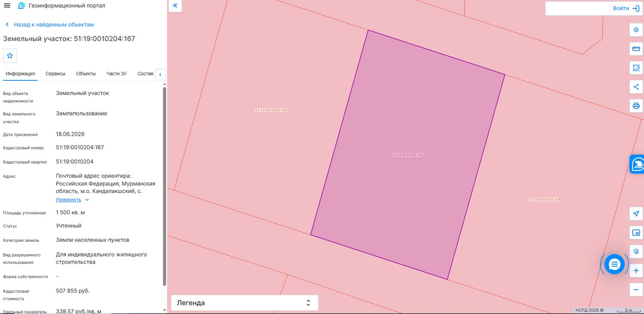Toggle the overview mini-map window
Viewport: 644px width, 314px height.
[636, 233]
